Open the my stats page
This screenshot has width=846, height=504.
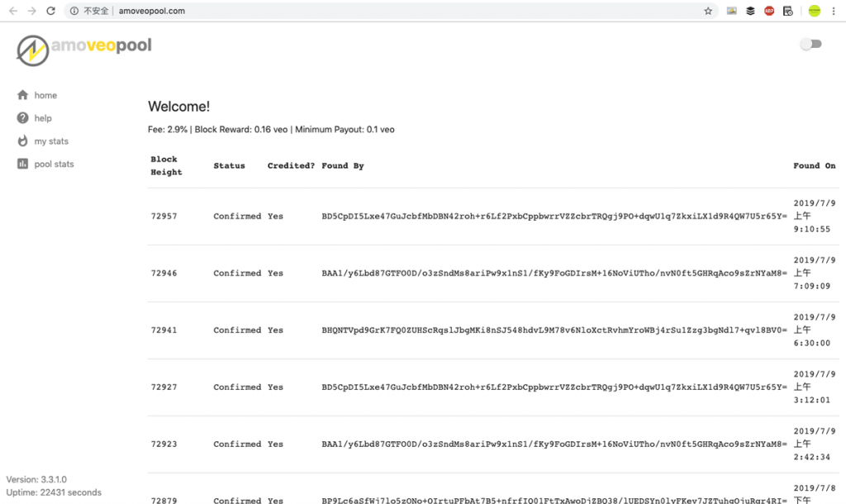click(51, 141)
